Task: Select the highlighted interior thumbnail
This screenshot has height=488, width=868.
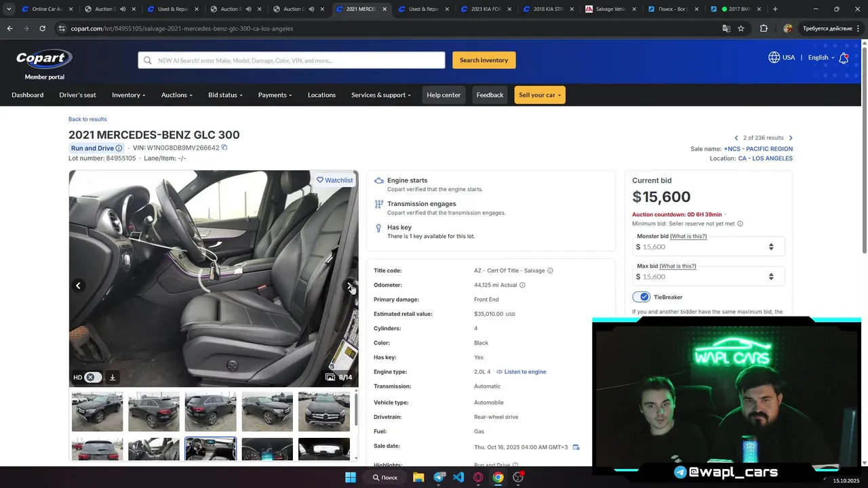Action: (211, 449)
